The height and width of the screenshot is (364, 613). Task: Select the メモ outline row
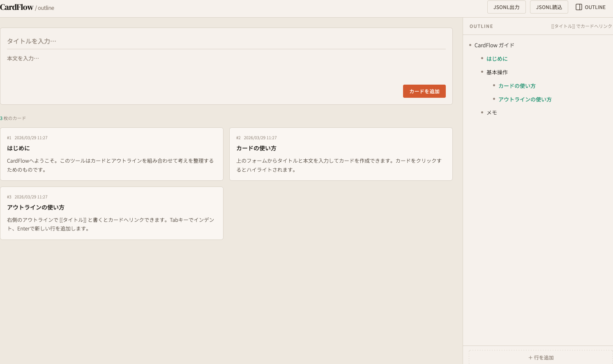click(x=492, y=112)
